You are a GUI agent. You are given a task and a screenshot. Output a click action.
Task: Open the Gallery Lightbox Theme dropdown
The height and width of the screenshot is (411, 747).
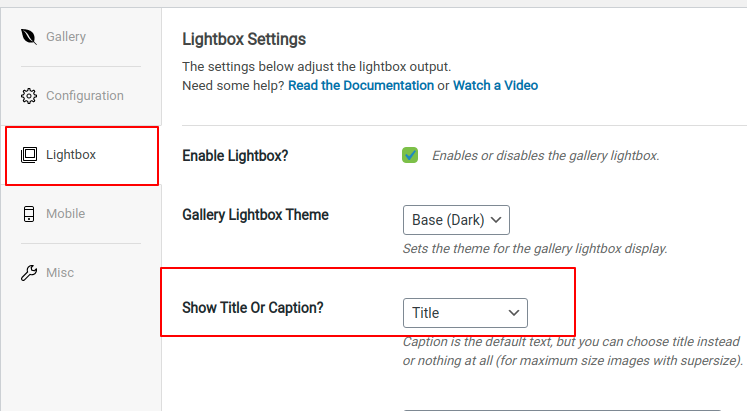click(456, 220)
